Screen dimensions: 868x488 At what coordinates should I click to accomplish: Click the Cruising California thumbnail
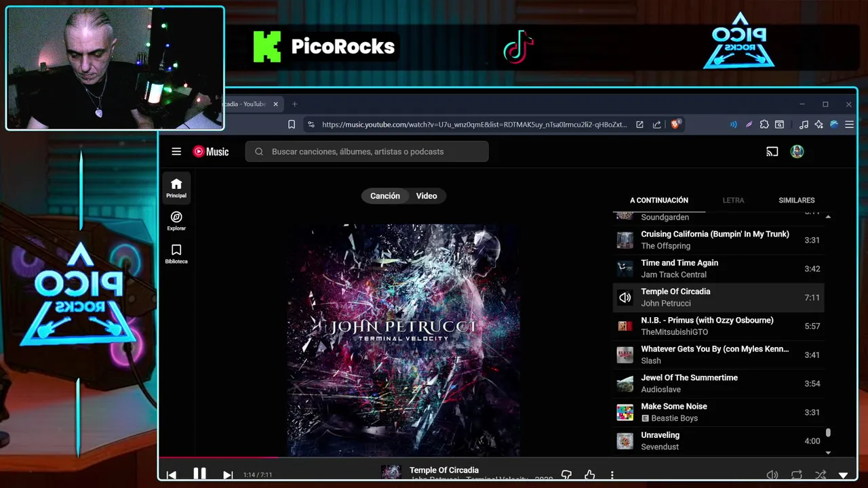click(x=625, y=240)
